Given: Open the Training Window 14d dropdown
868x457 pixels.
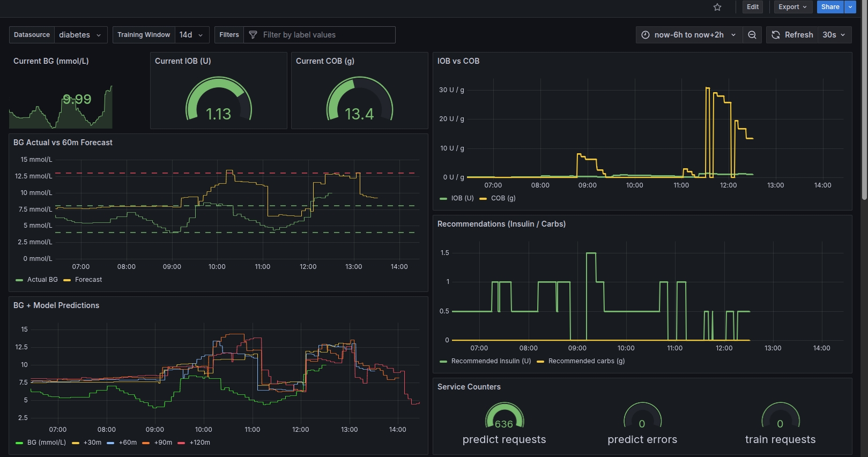Looking at the screenshot, I should [x=191, y=35].
